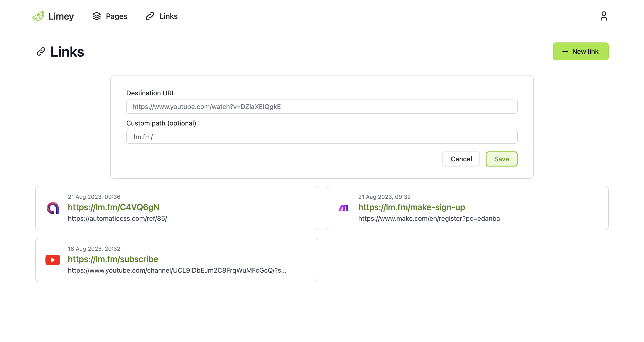Open the short link https://lm.fm/make-sign-up
Viewport: 644px width, 342px height.
tap(412, 207)
